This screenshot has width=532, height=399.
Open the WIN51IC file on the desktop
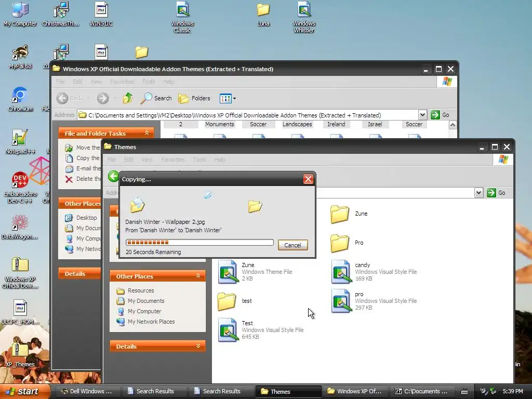tap(101, 14)
